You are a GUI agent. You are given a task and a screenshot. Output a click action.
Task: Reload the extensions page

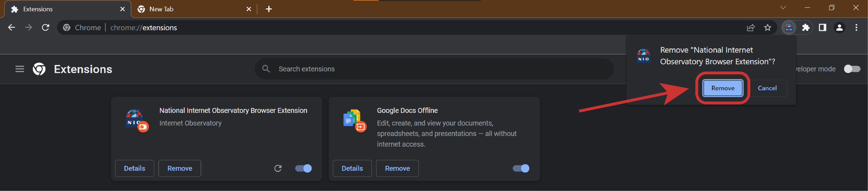pos(45,28)
